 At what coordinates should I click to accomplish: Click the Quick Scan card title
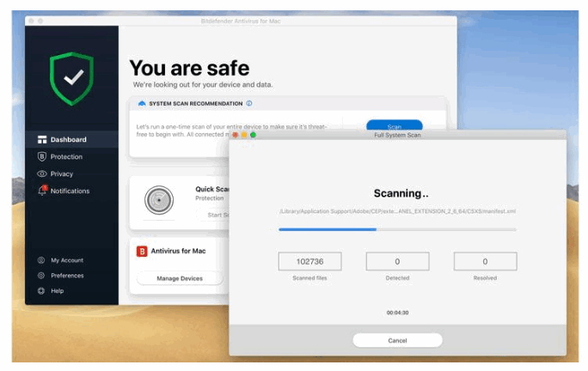[212, 189]
